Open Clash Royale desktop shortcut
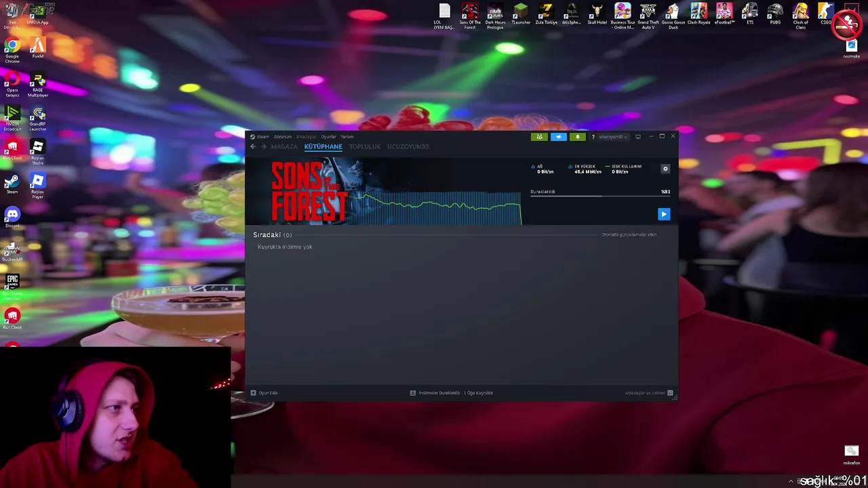The height and width of the screenshot is (488, 868). point(698,14)
